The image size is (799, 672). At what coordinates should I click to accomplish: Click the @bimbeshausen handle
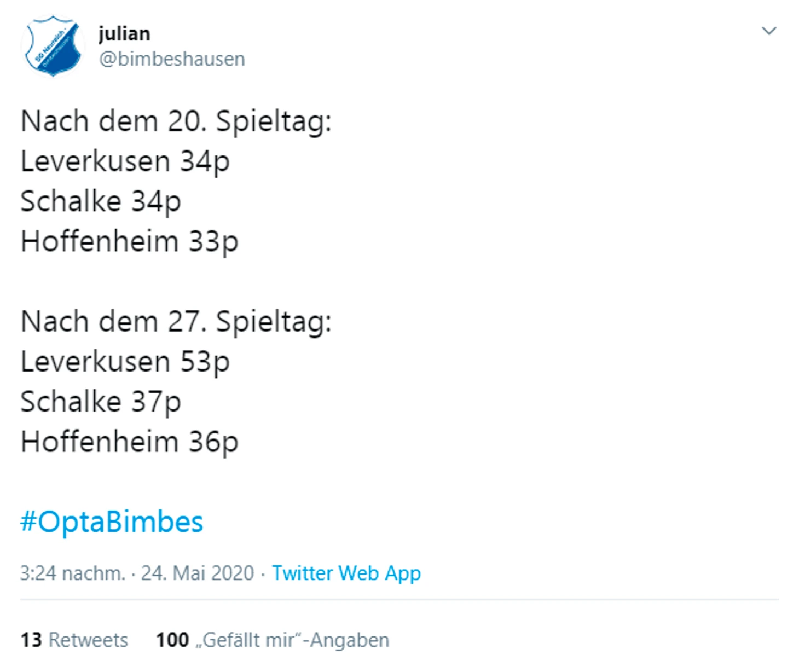click(x=172, y=59)
